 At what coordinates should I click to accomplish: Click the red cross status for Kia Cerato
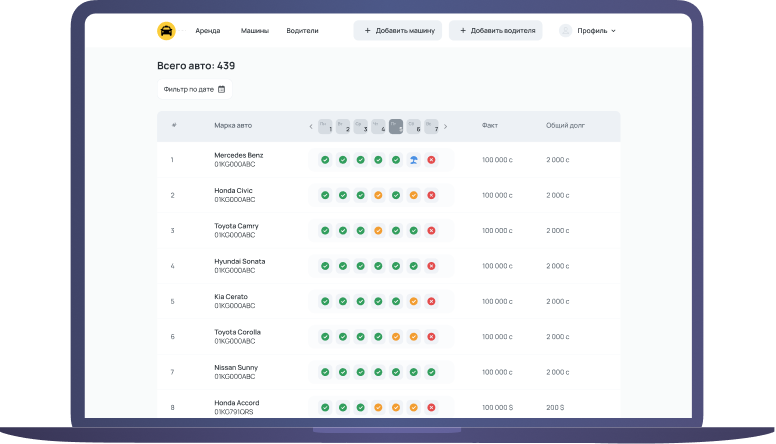coord(431,301)
